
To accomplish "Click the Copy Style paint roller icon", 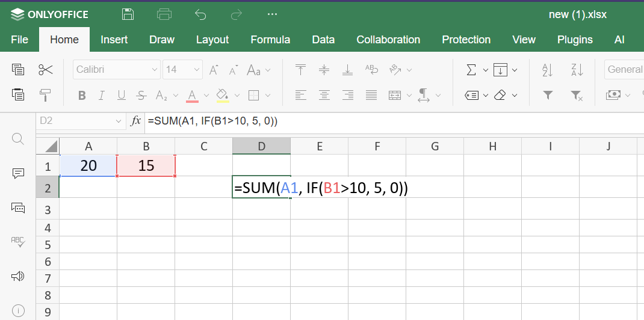I will (46, 95).
